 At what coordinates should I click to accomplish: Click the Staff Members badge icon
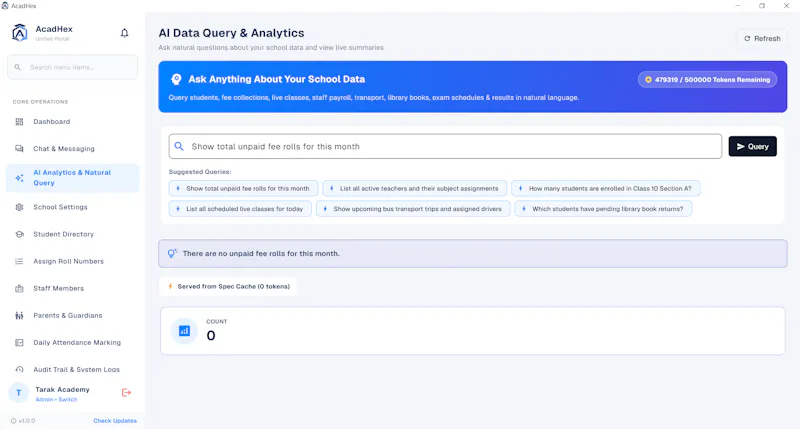[x=19, y=289]
